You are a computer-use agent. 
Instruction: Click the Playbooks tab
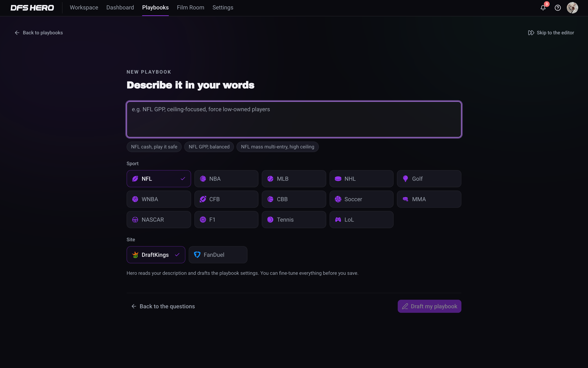pos(155,8)
